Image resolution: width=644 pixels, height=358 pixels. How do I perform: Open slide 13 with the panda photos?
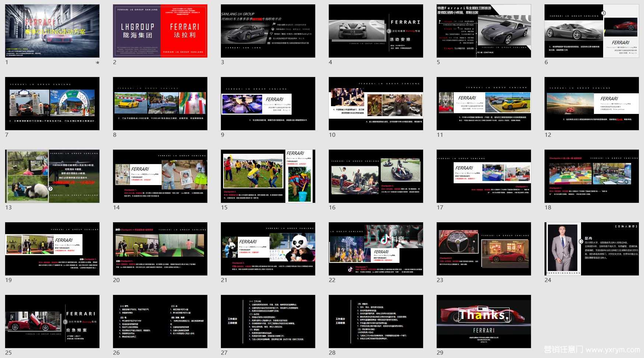[52, 176]
